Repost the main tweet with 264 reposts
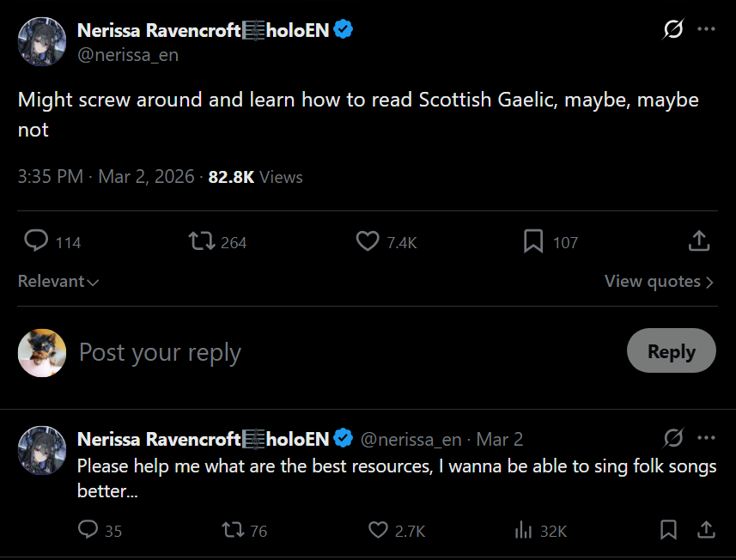The width and height of the screenshot is (736, 560). click(217, 241)
